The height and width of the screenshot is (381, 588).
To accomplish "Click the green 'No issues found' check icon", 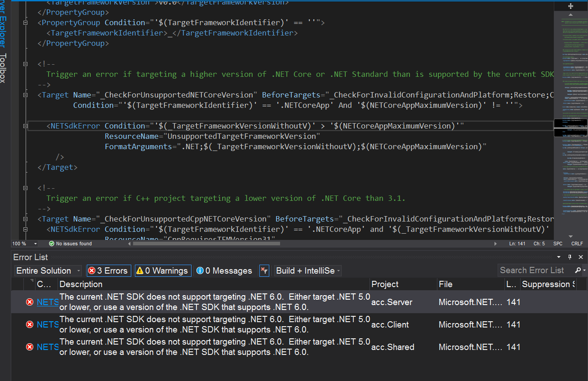I will coord(52,244).
